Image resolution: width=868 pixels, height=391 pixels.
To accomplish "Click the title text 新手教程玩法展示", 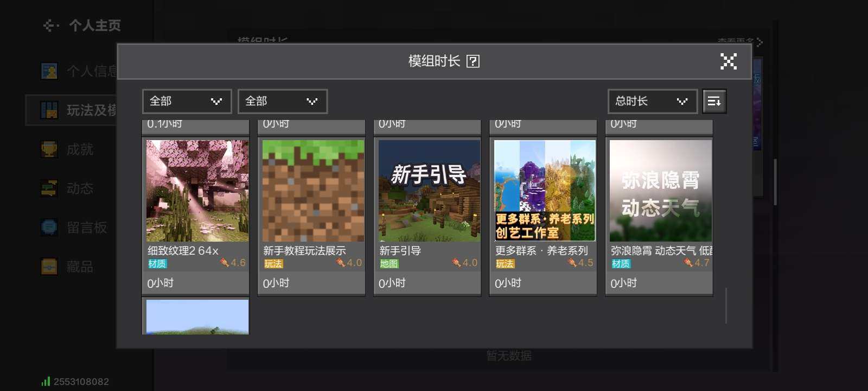I will click(x=304, y=250).
